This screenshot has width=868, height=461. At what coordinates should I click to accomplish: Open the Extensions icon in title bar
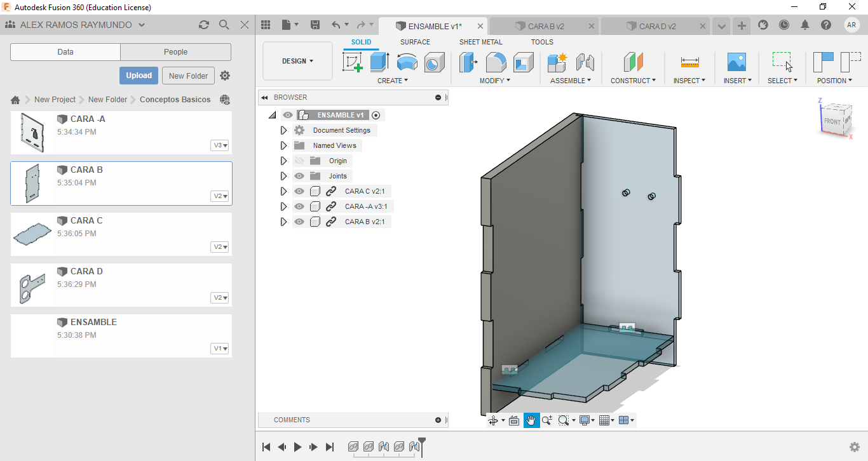(x=763, y=25)
